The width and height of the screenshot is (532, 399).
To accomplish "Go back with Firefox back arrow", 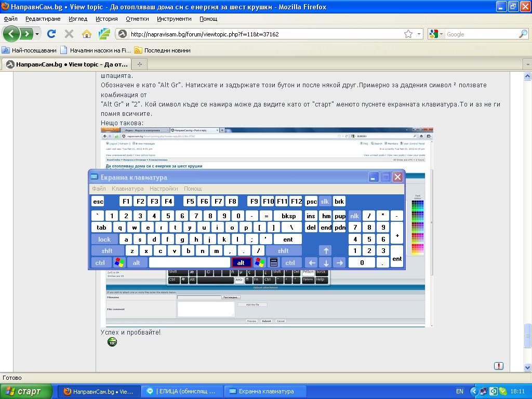I will click(11, 34).
